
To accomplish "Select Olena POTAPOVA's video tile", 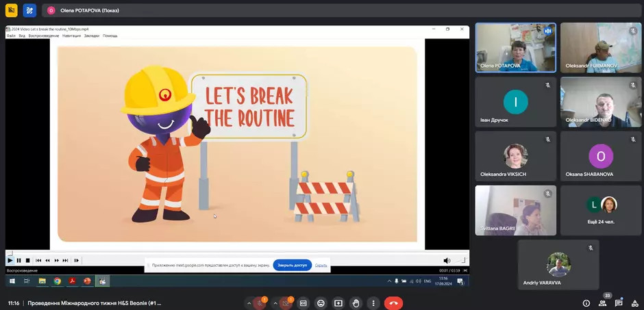I will click(x=516, y=48).
